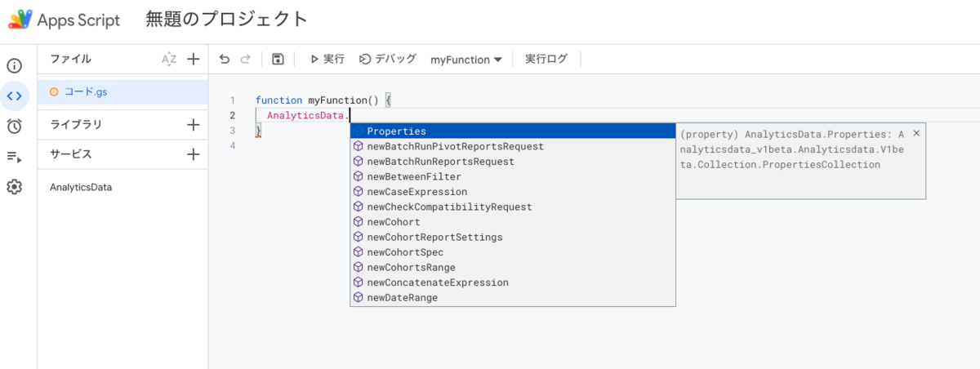
Task: Run the script with 実行 button
Action: pyautogui.click(x=327, y=59)
